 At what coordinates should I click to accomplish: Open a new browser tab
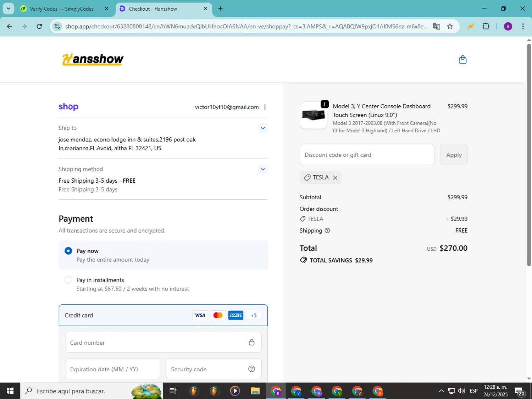221,9
